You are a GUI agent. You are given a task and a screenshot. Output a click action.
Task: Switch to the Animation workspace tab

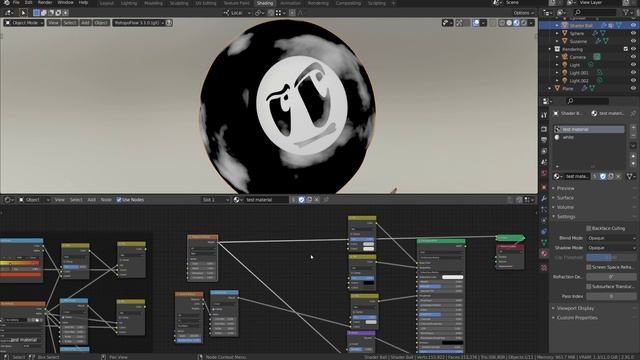(x=290, y=3)
